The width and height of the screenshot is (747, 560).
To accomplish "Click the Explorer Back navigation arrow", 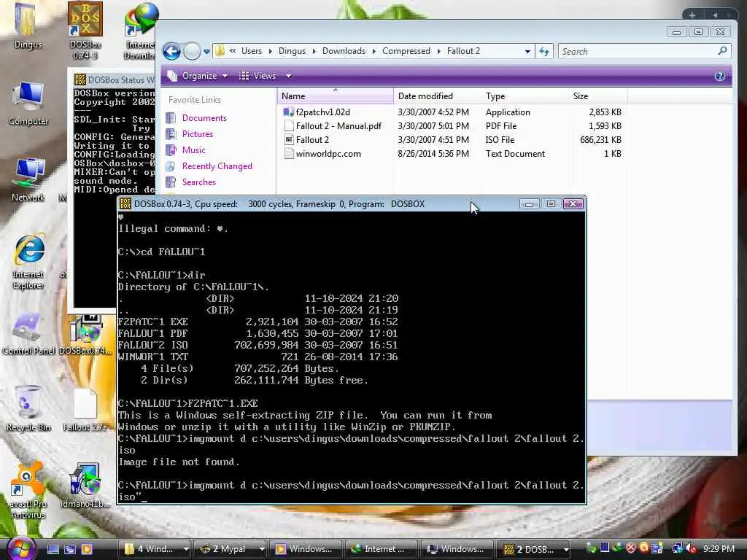I will tap(172, 52).
